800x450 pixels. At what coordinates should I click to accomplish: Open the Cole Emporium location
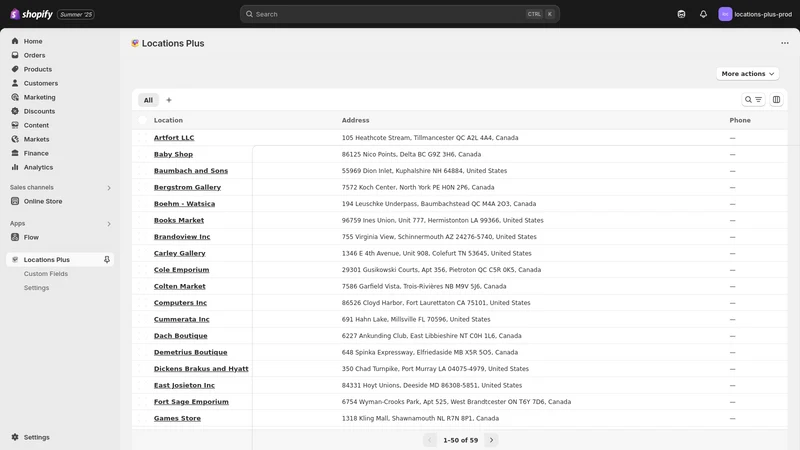[182, 270]
